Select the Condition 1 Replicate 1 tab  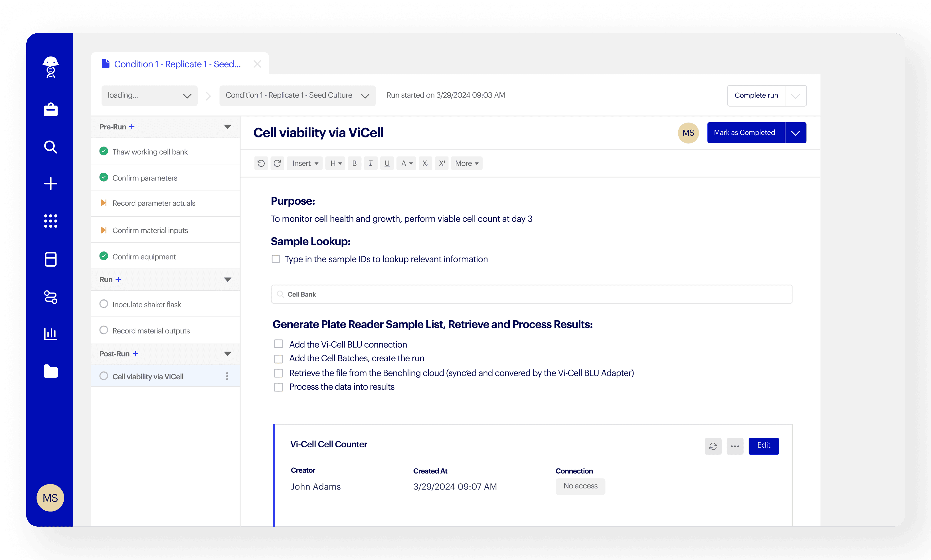(177, 64)
